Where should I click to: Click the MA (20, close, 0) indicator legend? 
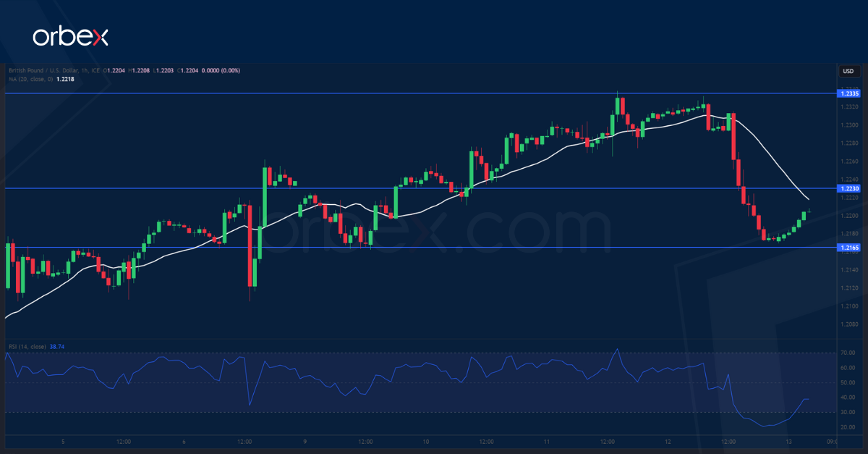(x=31, y=78)
